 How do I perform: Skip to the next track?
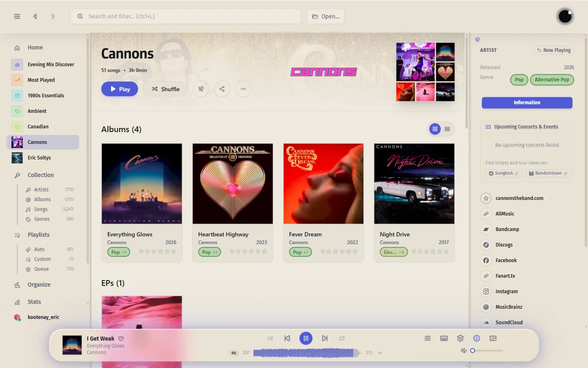pos(325,338)
